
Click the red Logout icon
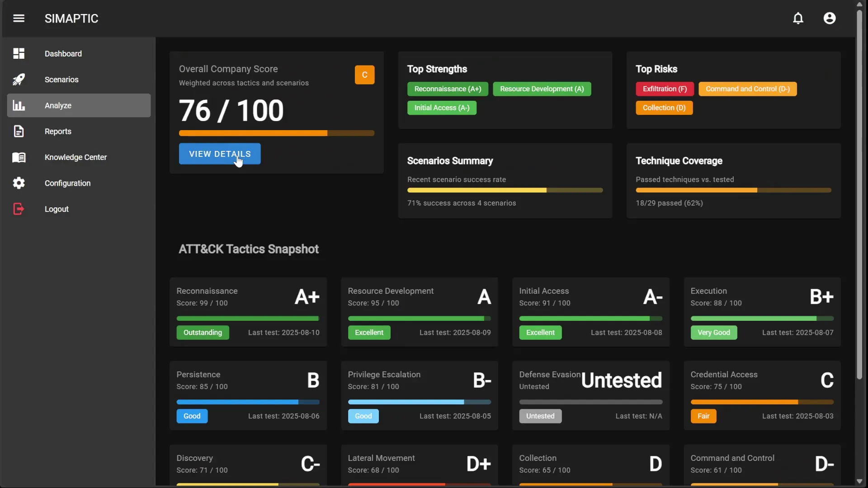pos(19,209)
